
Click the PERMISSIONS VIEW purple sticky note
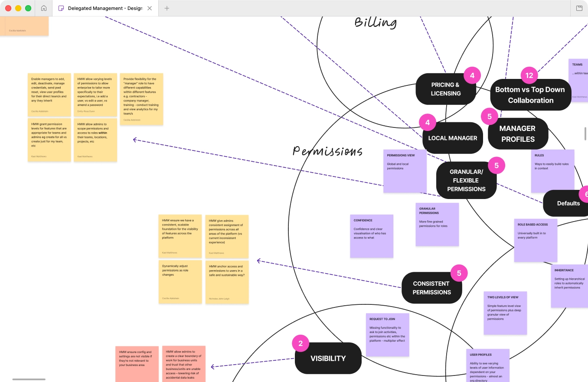coord(405,171)
